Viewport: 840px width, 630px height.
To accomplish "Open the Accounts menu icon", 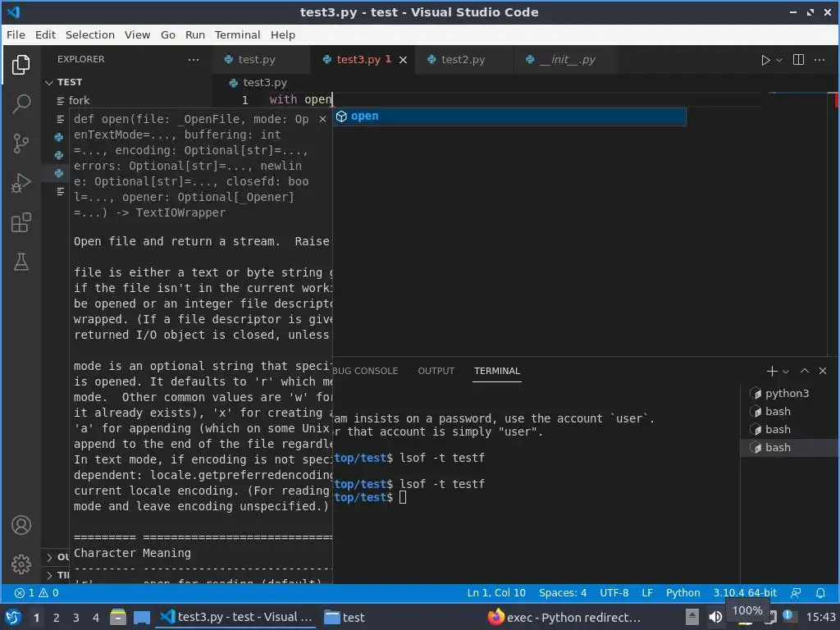I will (21, 525).
